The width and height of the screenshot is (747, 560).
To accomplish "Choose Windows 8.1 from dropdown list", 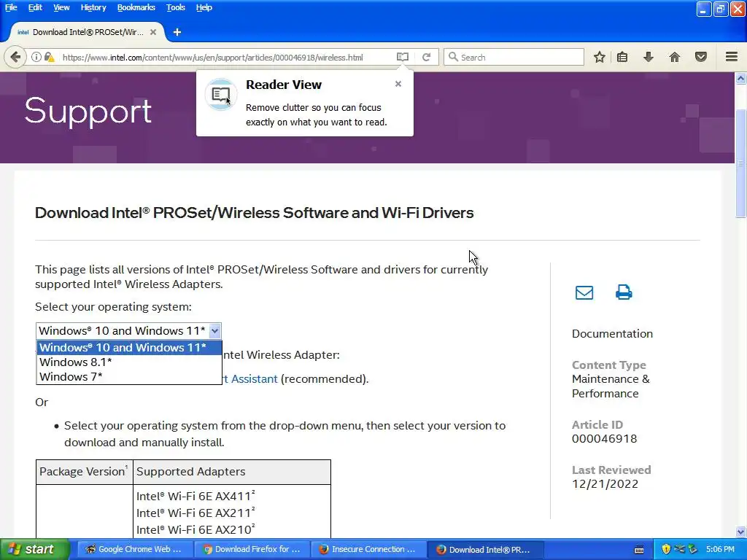I will (x=129, y=362).
